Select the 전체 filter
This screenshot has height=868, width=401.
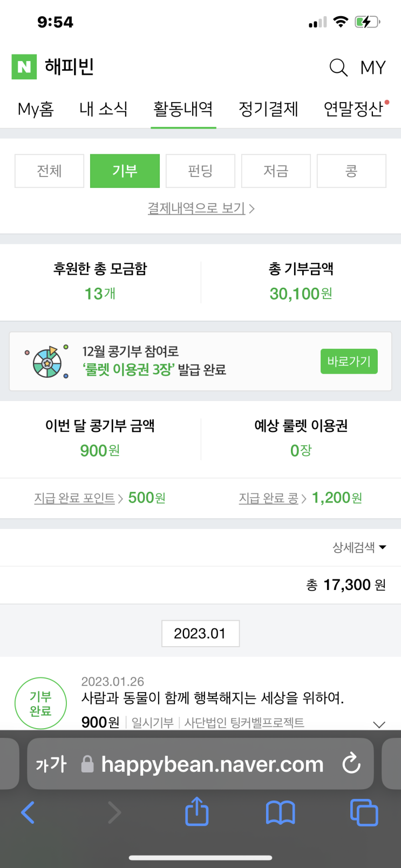[x=49, y=171]
